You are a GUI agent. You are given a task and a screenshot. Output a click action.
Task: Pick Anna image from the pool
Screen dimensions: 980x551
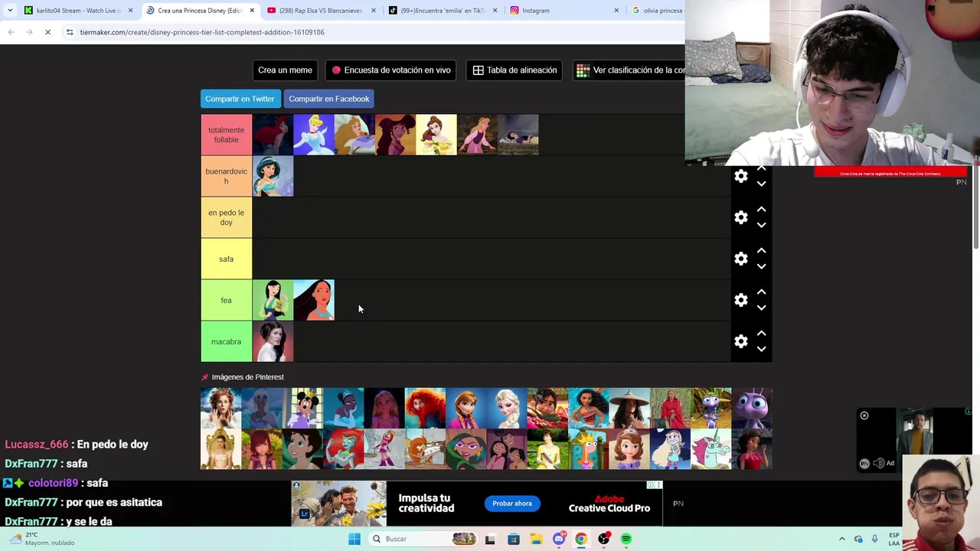pos(466,408)
